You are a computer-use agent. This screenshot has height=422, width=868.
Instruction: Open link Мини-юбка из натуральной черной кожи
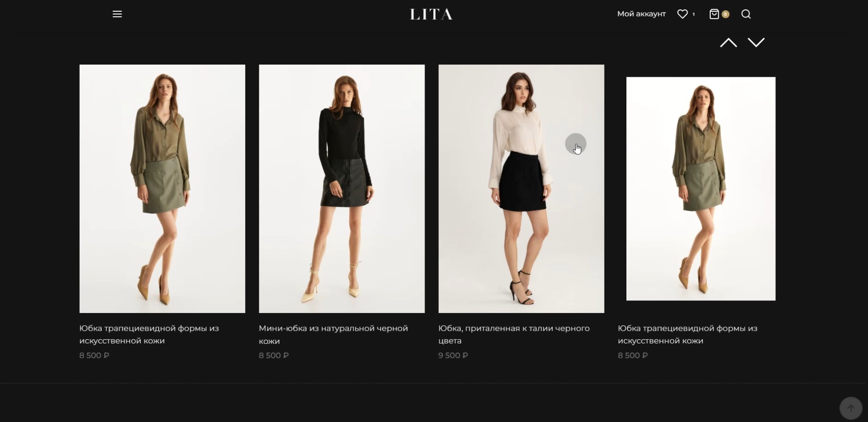pos(333,335)
